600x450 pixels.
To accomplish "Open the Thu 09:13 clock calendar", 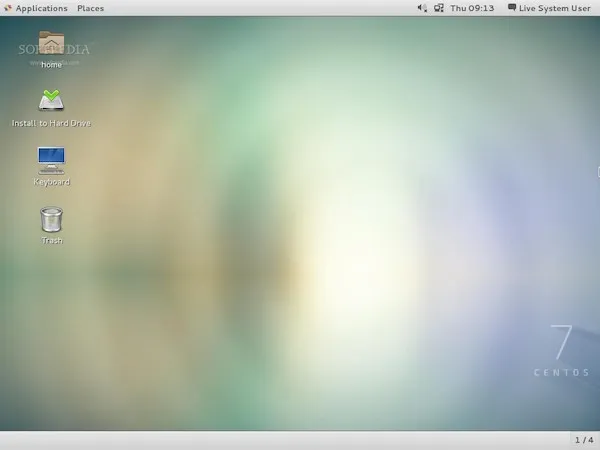I will pyautogui.click(x=472, y=8).
